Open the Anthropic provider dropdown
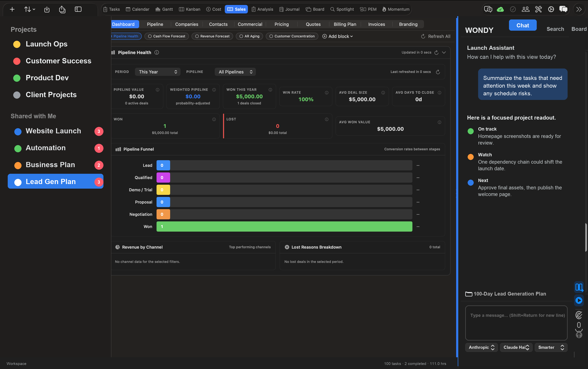Image resolution: width=588 pixels, height=369 pixels. click(481, 347)
